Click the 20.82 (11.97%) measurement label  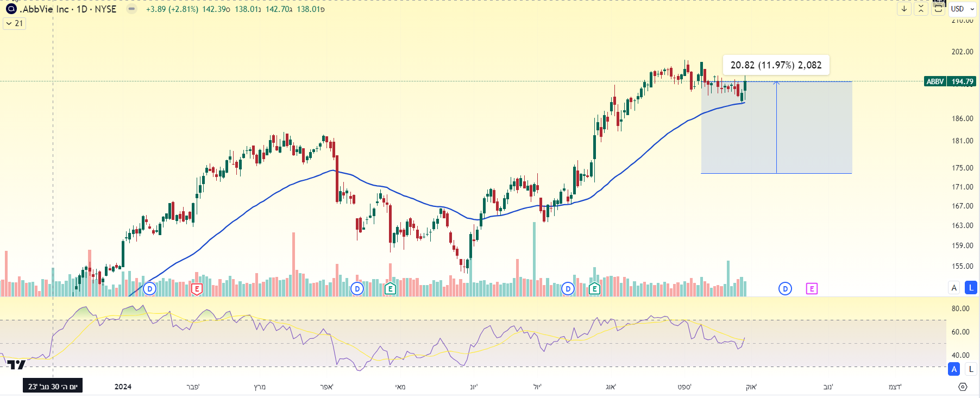[776, 65]
